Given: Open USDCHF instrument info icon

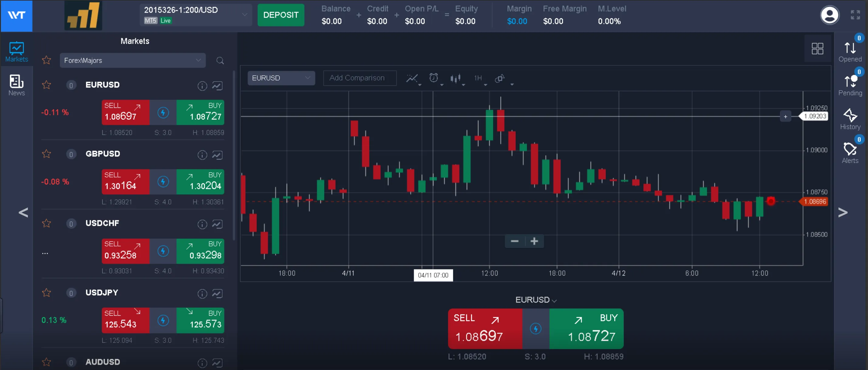Looking at the screenshot, I should click(x=202, y=224).
